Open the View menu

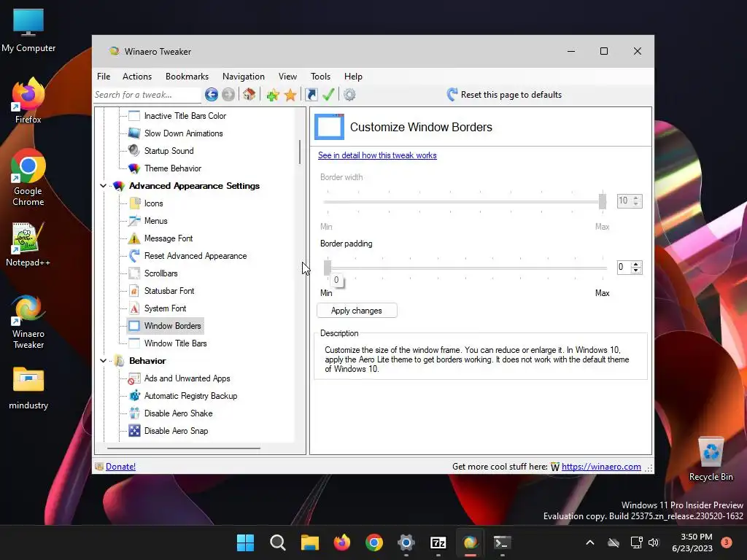tap(287, 76)
